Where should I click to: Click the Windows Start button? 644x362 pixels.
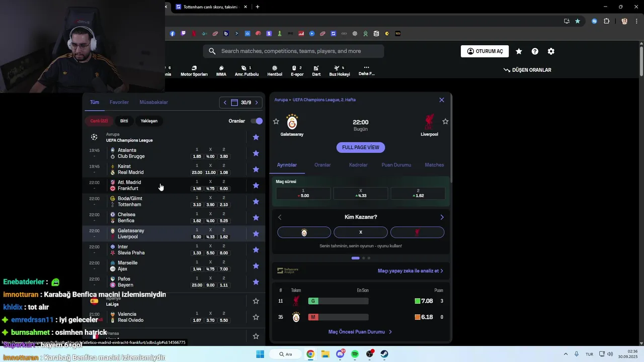(260, 354)
